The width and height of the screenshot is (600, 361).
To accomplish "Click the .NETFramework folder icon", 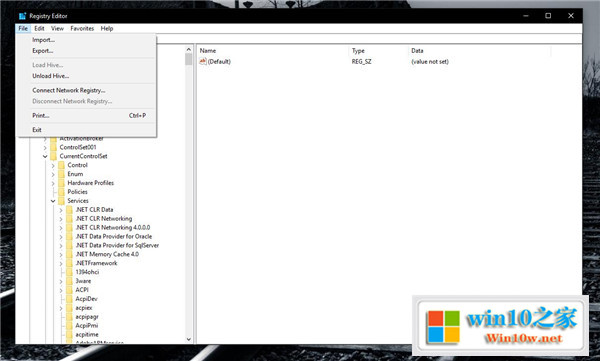I will (69, 263).
